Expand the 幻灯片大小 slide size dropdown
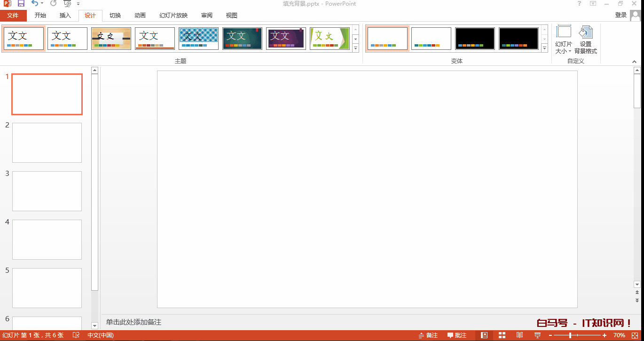This screenshot has height=341, width=644. tap(563, 40)
